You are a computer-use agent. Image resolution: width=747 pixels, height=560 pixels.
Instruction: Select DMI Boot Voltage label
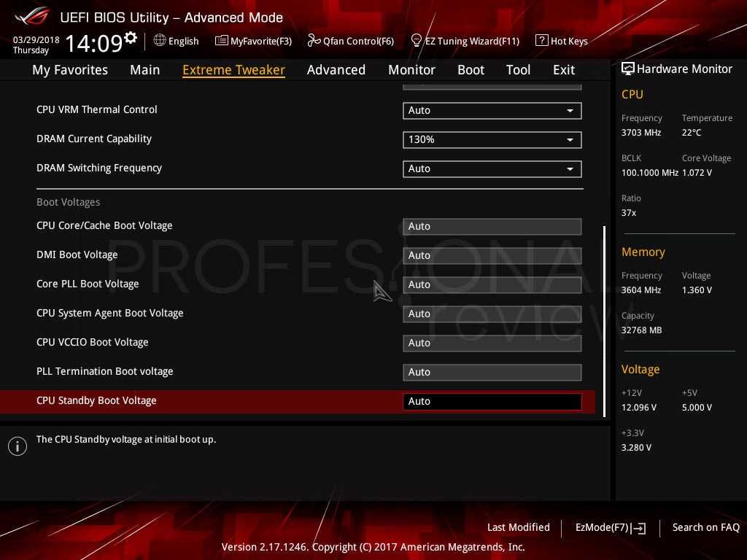point(77,254)
